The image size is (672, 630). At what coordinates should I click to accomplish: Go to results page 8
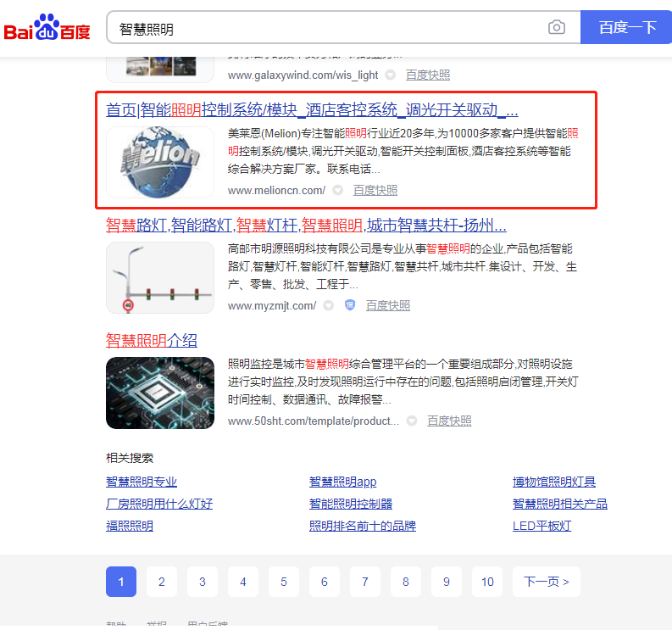point(406,582)
